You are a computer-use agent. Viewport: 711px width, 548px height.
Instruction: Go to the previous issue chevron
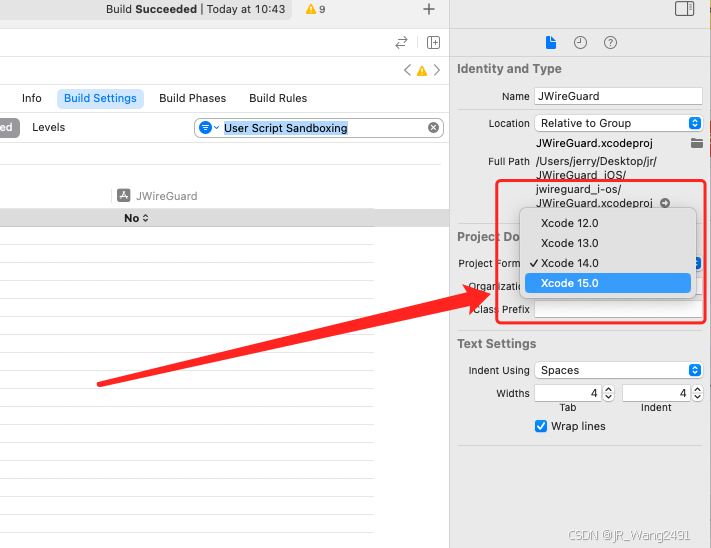click(x=407, y=70)
